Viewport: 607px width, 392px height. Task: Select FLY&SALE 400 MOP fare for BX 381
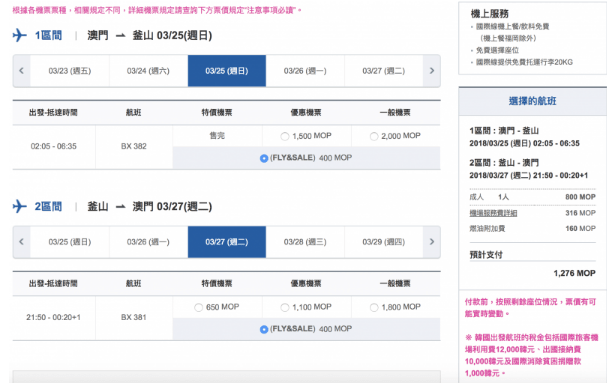(x=264, y=329)
